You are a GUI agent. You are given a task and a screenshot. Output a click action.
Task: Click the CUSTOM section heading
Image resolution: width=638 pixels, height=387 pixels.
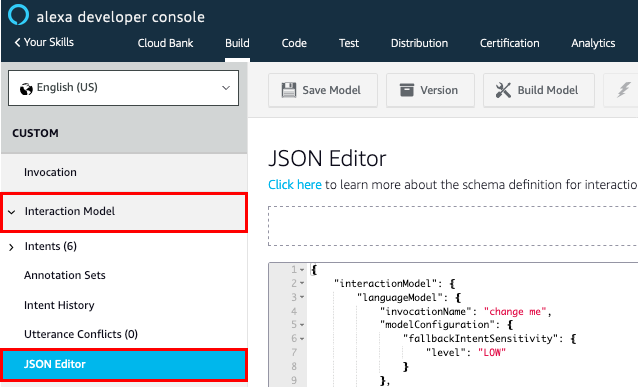tap(35, 133)
